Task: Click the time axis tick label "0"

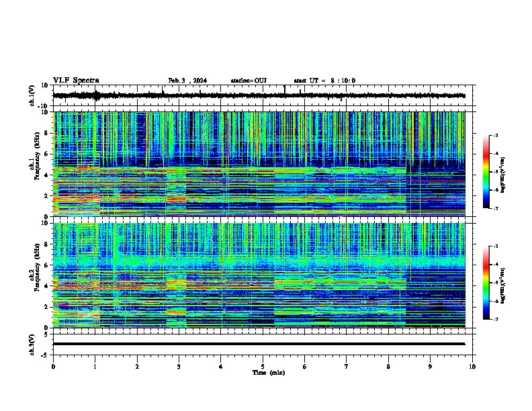Action: [x=53, y=367]
